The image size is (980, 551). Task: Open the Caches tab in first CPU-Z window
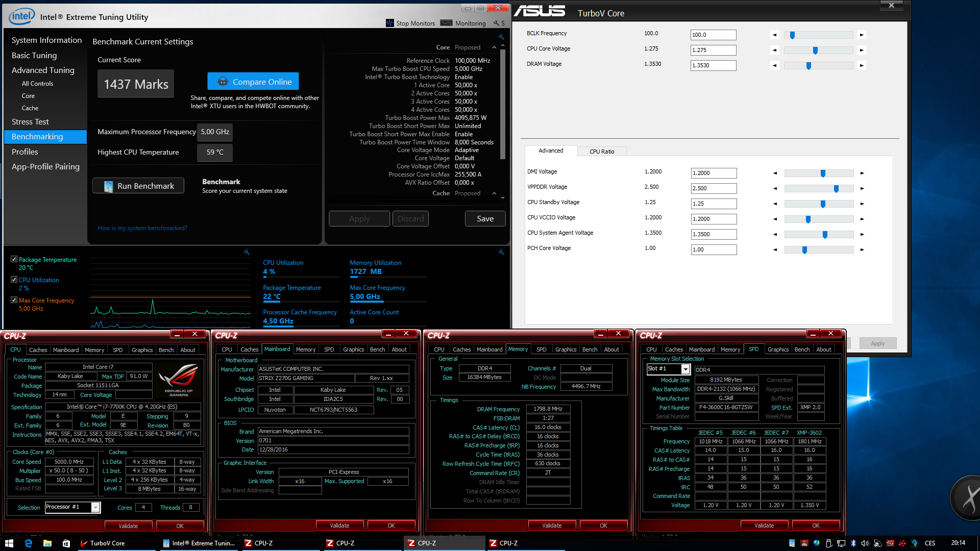38,350
